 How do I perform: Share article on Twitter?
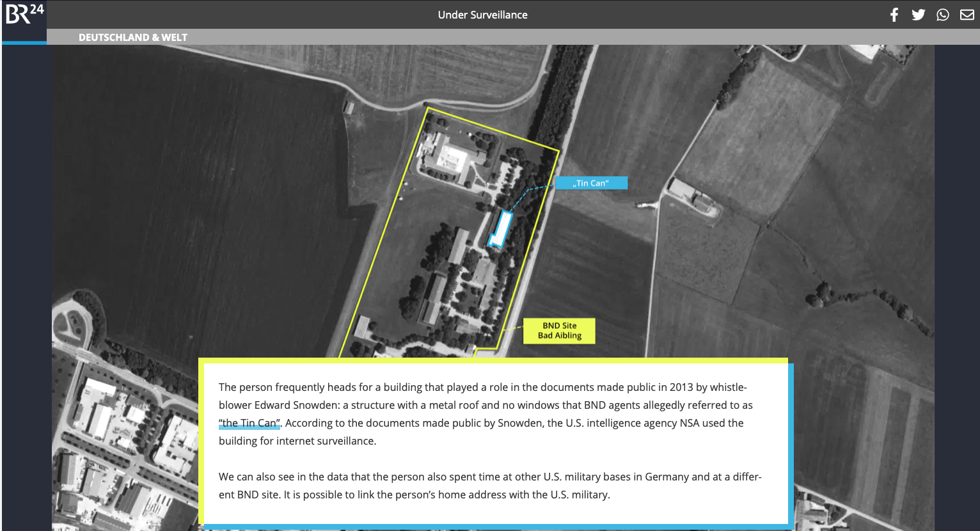[x=919, y=15]
